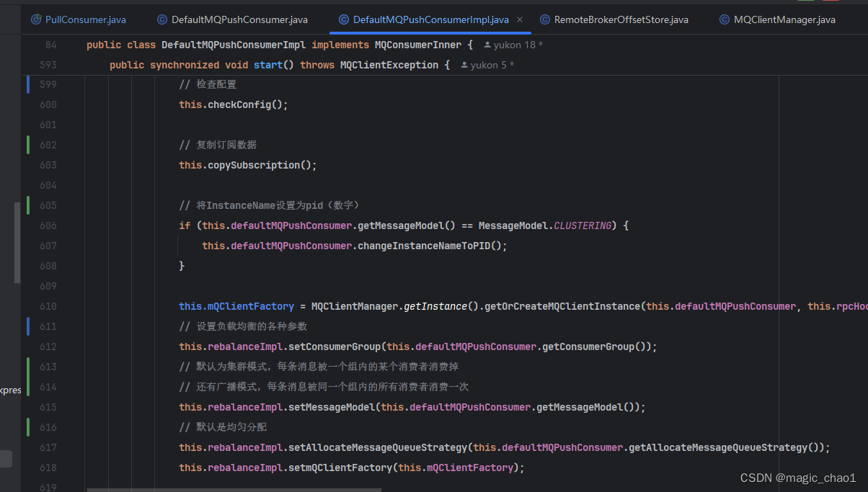Click the author avatar icon beside yukon 18

[x=489, y=44]
